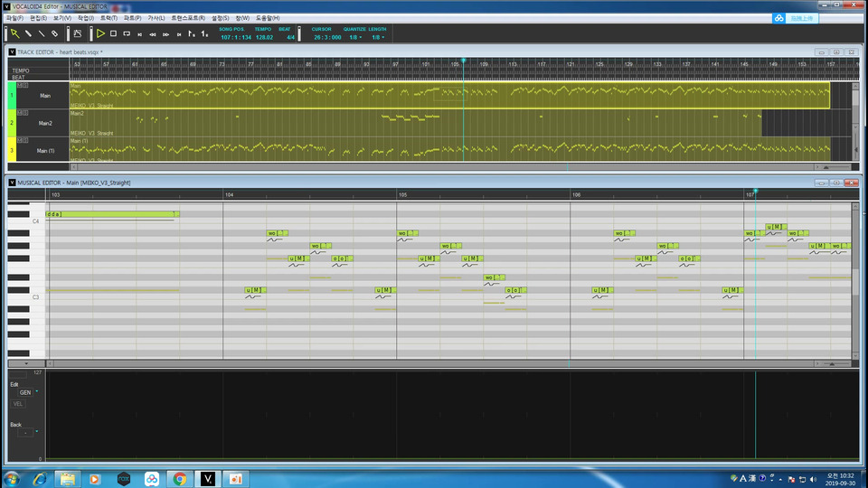The height and width of the screenshot is (488, 868).
Task: Solo track 1 Main with S button
Action: [x=25, y=85]
